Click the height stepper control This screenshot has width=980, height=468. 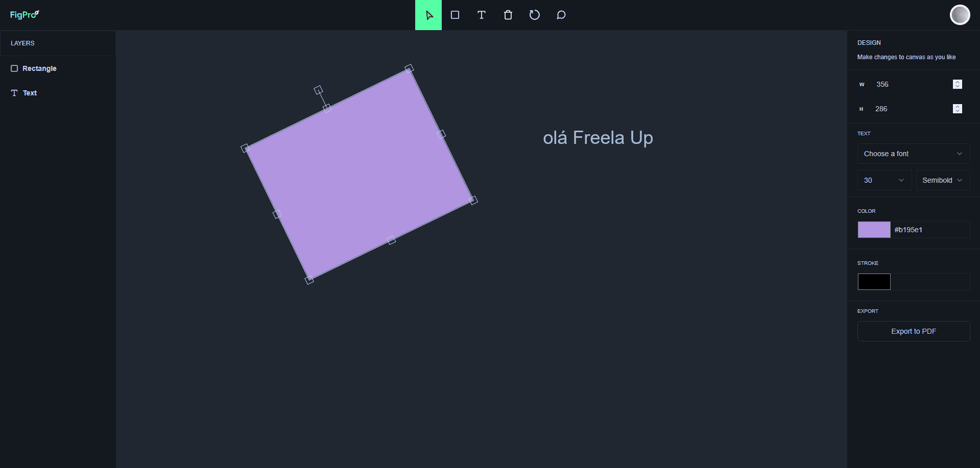pos(958,109)
